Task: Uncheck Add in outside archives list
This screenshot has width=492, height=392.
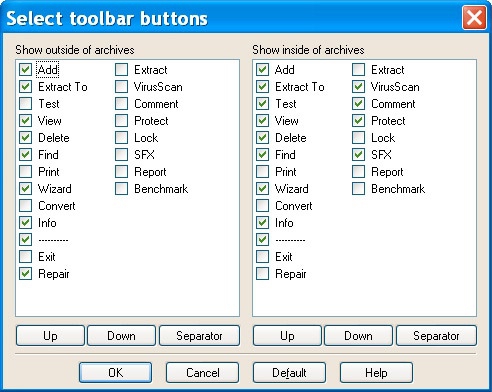Action: (x=25, y=70)
